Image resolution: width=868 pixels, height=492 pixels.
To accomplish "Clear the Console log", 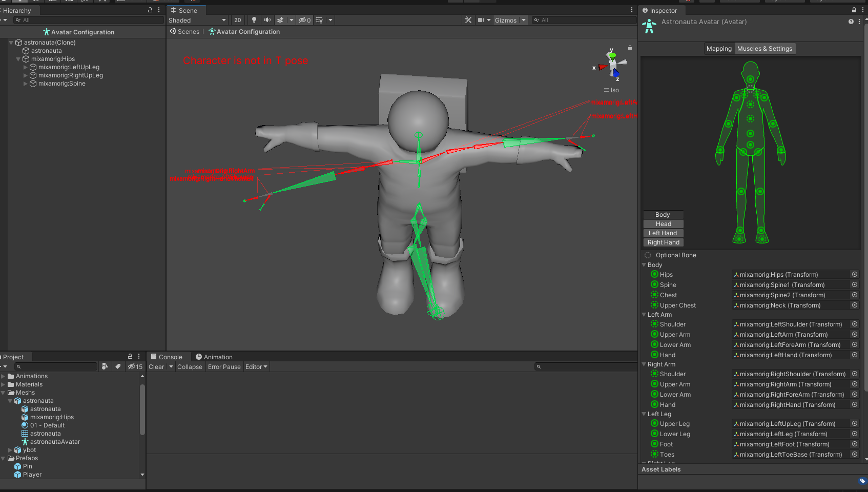I will click(156, 366).
